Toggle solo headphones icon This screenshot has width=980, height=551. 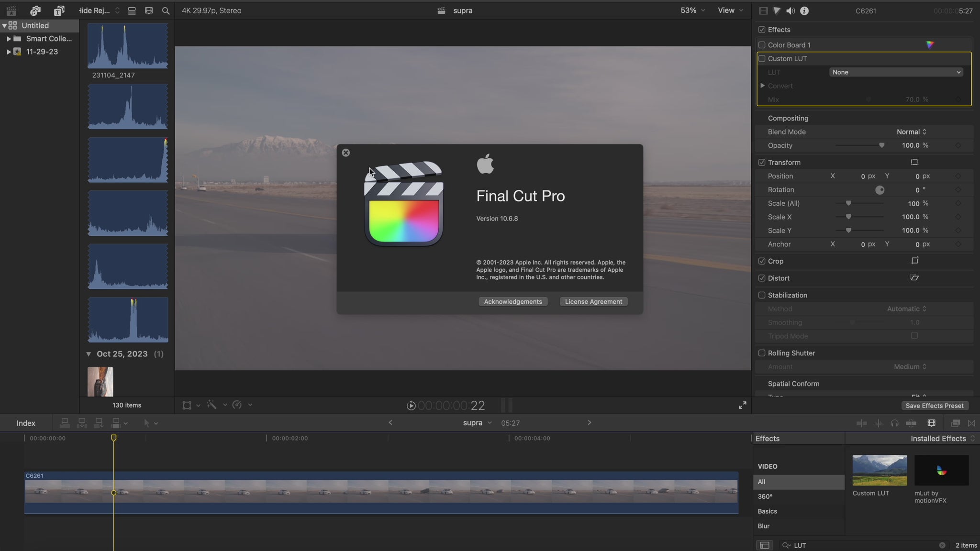click(894, 423)
